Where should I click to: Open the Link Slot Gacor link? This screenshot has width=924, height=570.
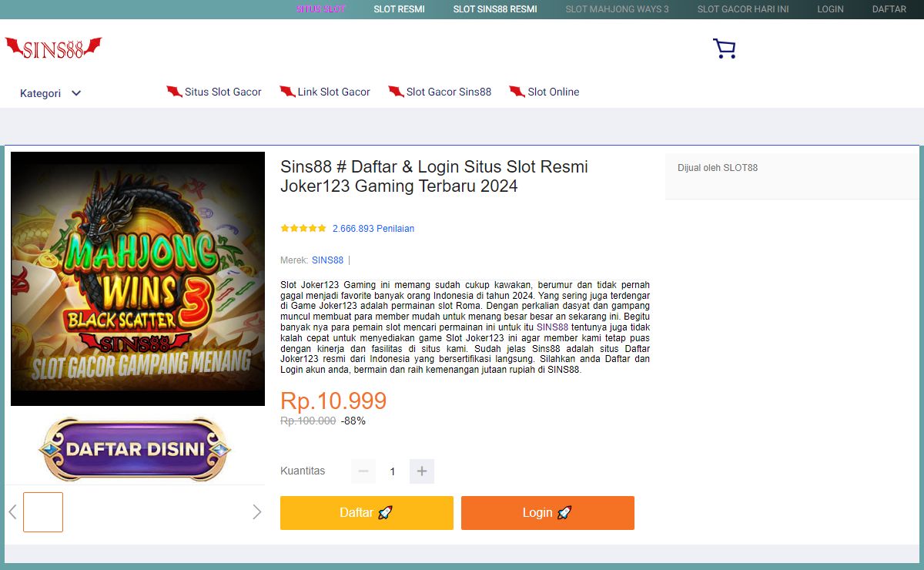coord(325,92)
